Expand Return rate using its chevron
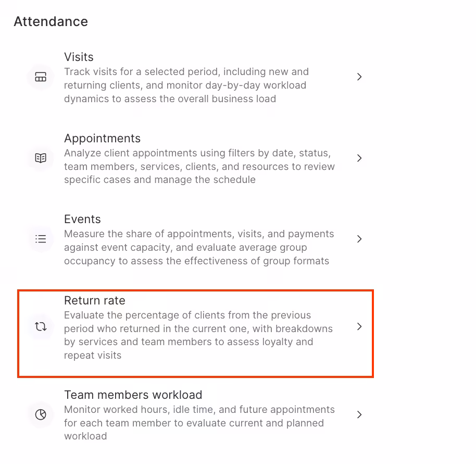 point(359,326)
